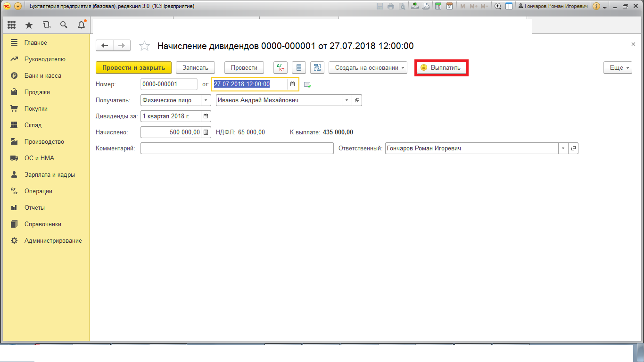Open the Получатель type dropdown arrow
Image resolution: width=644 pixels, height=362 pixels.
point(206,100)
